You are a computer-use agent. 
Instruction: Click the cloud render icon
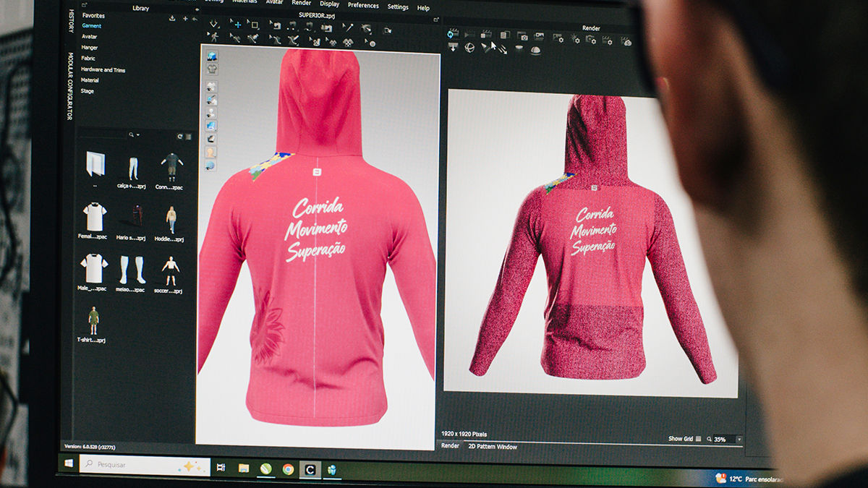tap(626, 42)
